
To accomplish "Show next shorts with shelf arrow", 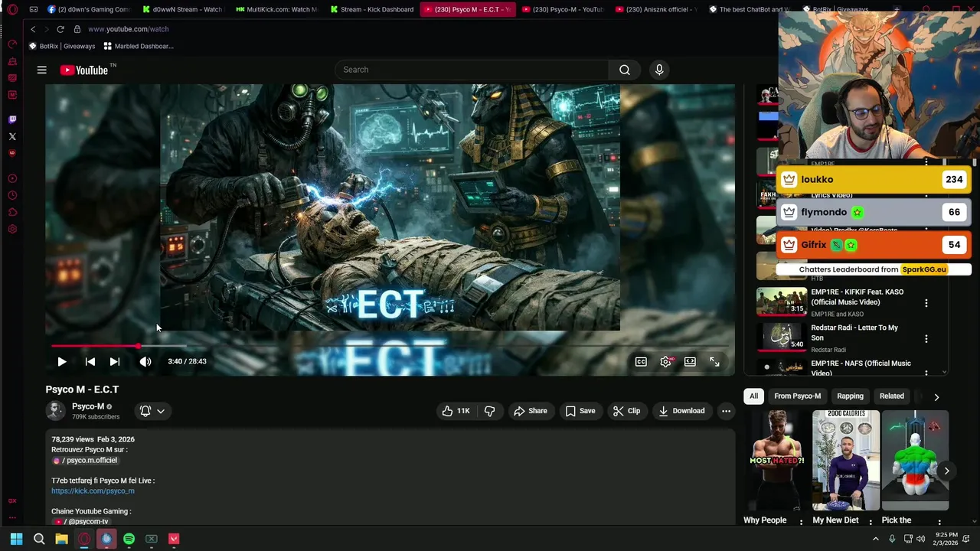I will (x=946, y=471).
